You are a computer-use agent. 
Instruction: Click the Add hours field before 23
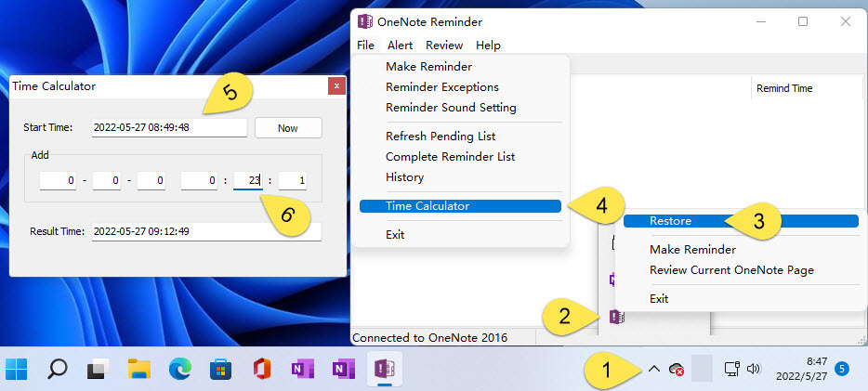click(199, 181)
